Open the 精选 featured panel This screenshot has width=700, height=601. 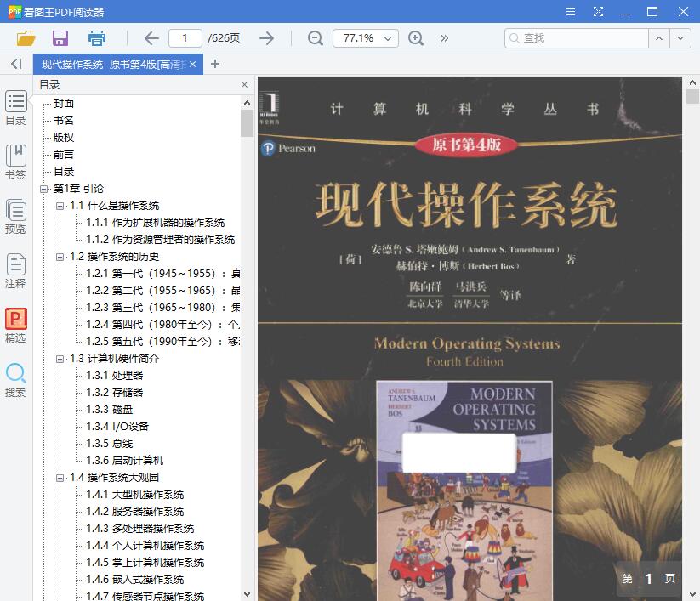[x=15, y=326]
